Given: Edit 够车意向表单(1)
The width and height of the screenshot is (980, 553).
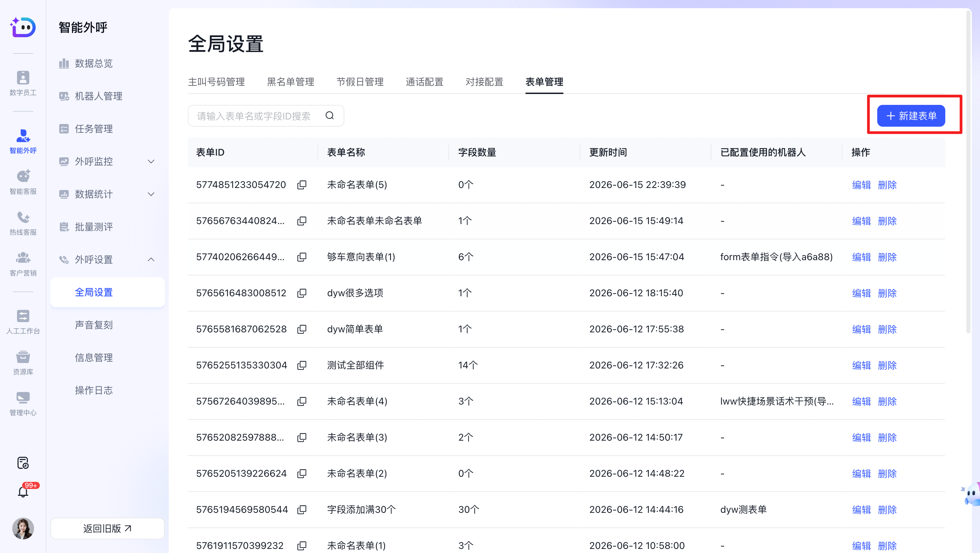Looking at the screenshot, I should [x=861, y=257].
